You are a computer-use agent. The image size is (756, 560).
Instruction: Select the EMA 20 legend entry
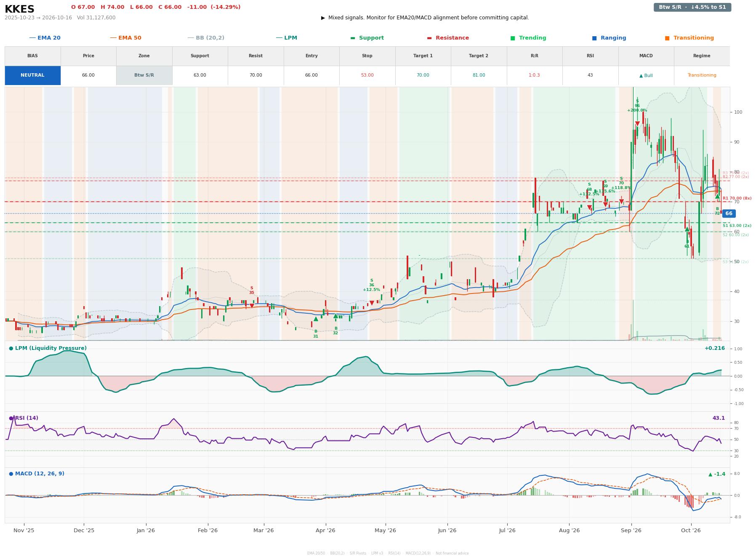tap(45, 38)
